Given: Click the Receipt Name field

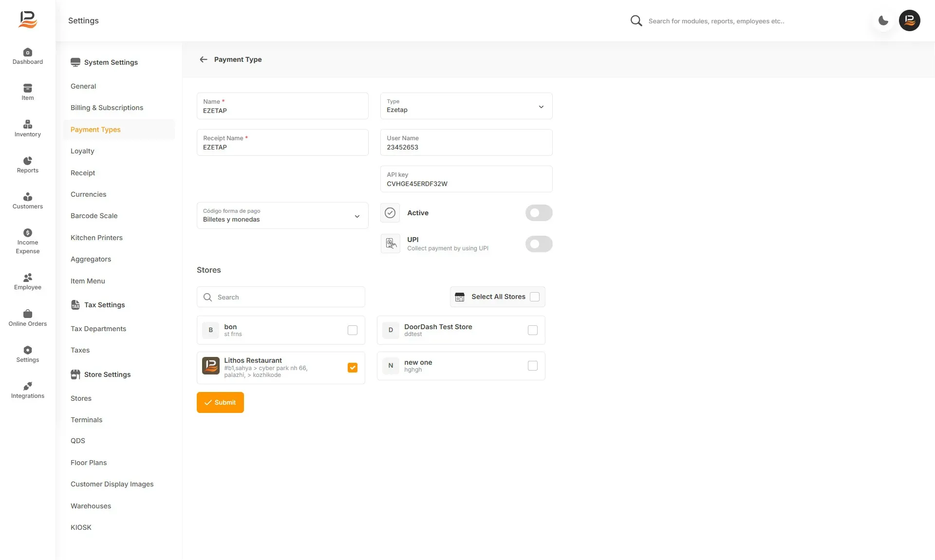Looking at the screenshot, I should click(x=282, y=142).
